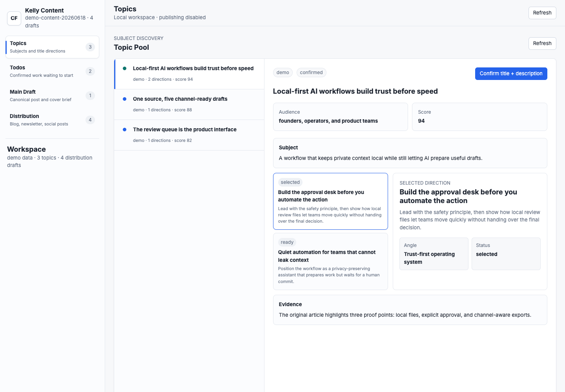Go to the Distribution sidebar section
The height and width of the screenshot is (392, 565).
[52, 120]
